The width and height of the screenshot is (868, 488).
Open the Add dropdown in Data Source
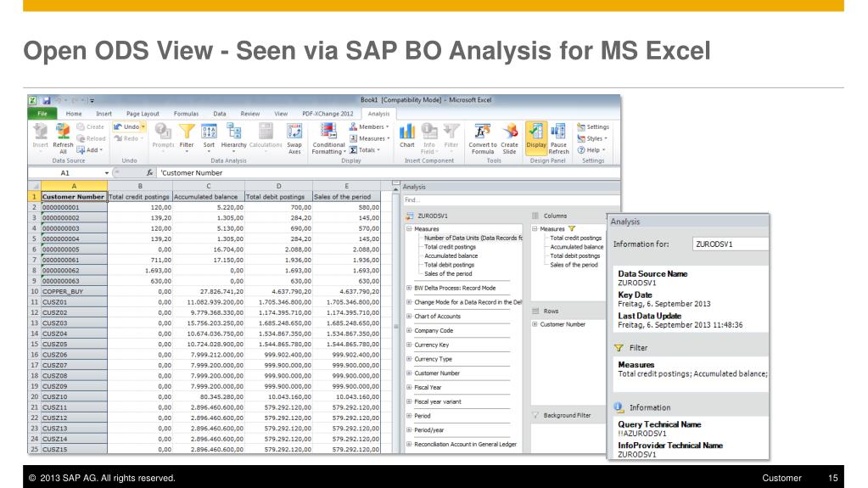coord(90,150)
